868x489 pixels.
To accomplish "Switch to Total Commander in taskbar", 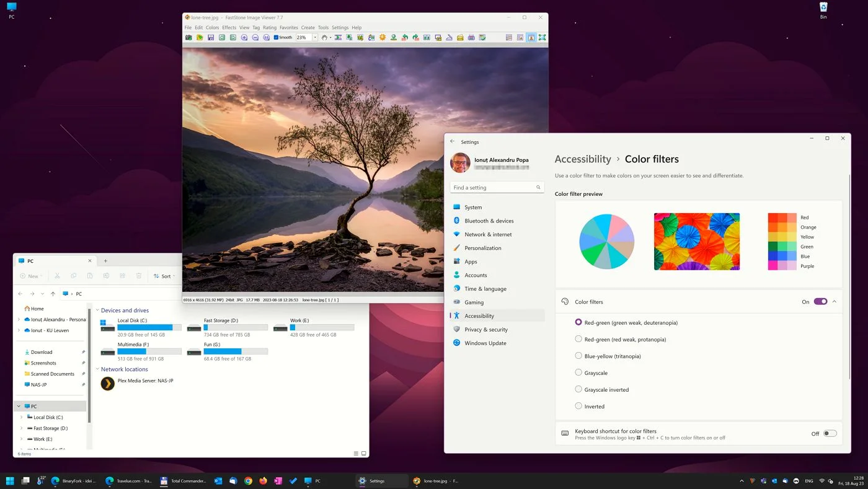I will pos(183,480).
